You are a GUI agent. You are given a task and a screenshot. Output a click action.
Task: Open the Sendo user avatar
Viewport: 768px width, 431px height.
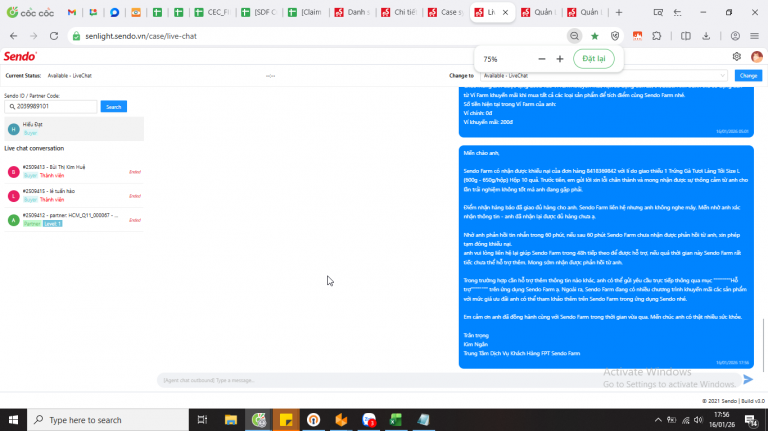coord(757,57)
